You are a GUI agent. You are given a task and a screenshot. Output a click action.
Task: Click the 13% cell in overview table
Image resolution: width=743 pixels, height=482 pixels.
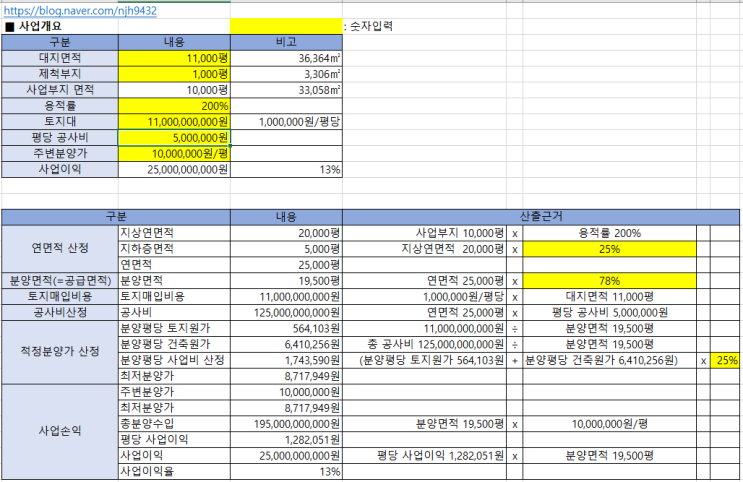coord(286,170)
